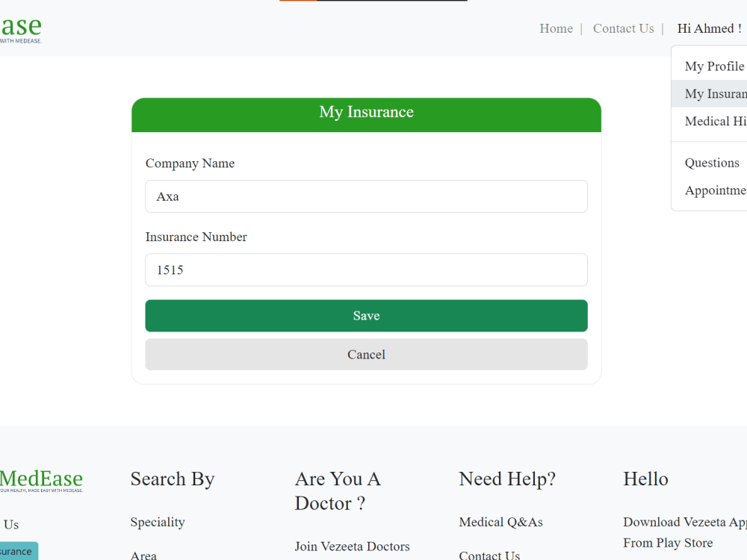Open Medical Q&As in footer
The width and height of the screenshot is (747, 560).
tap(500, 522)
